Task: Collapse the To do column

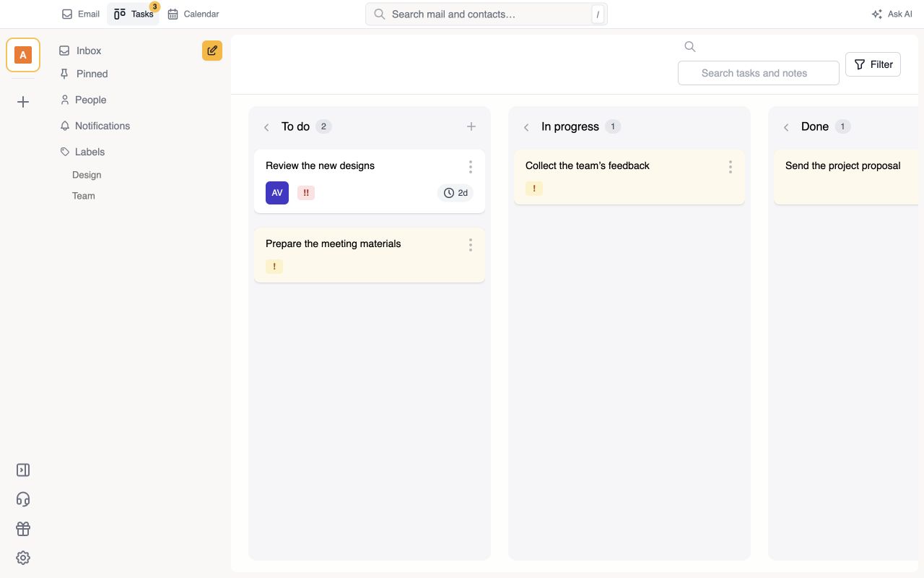Action: [x=266, y=127]
